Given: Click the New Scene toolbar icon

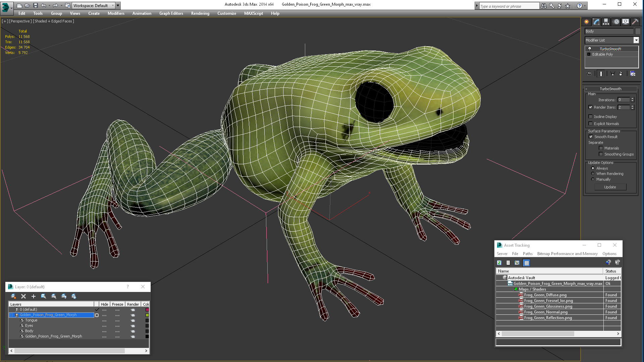Looking at the screenshot, I should coord(19,5).
